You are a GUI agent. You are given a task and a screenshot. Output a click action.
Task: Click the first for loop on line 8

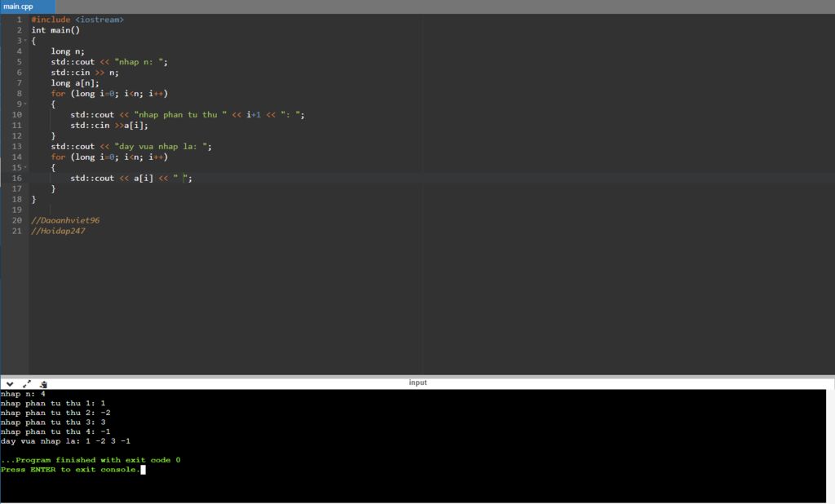(x=109, y=94)
